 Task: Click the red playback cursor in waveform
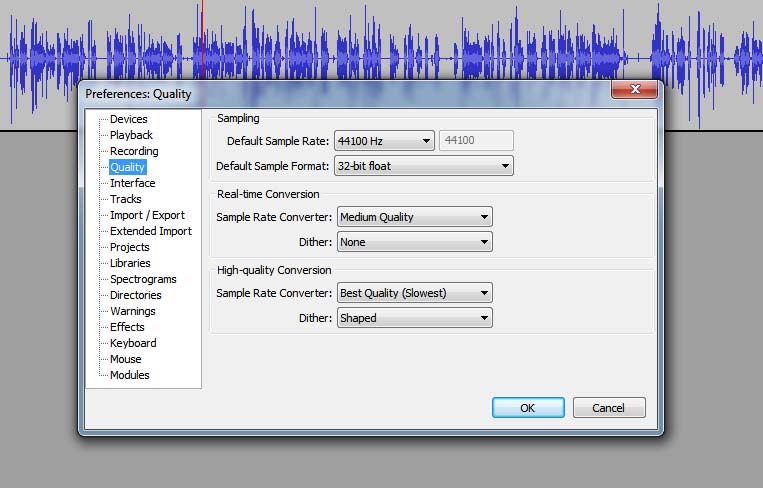[x=202, y=39]
